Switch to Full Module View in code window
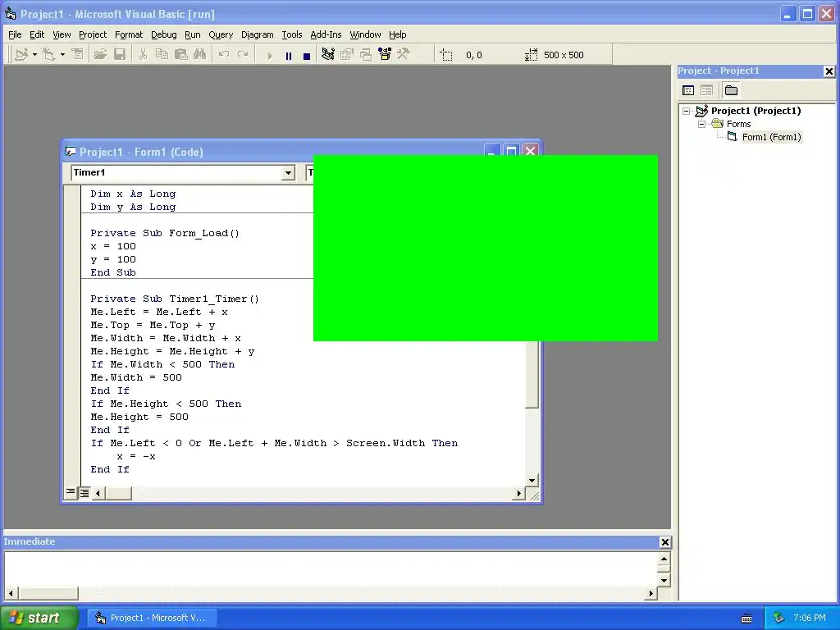Image resolution: width=840 pixels, height=630 pixels. pos(84,493)
